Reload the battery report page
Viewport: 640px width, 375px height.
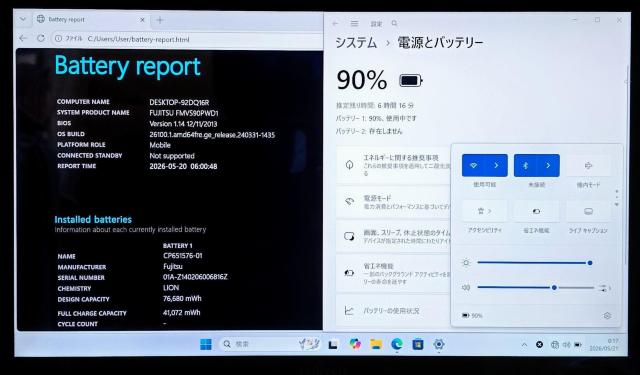point(41,38)
